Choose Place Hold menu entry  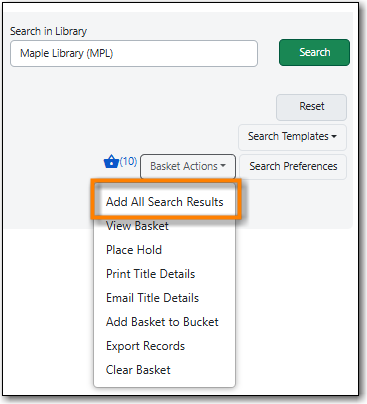tap(164, 250)
